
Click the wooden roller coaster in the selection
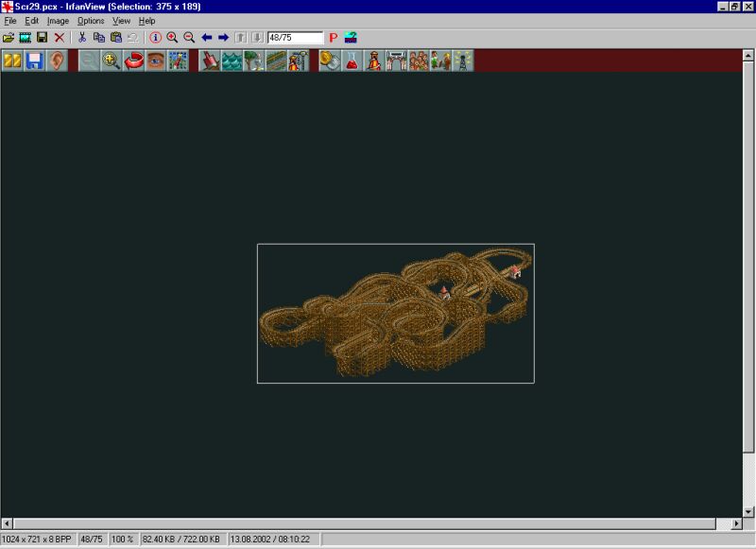coord(395,314)
